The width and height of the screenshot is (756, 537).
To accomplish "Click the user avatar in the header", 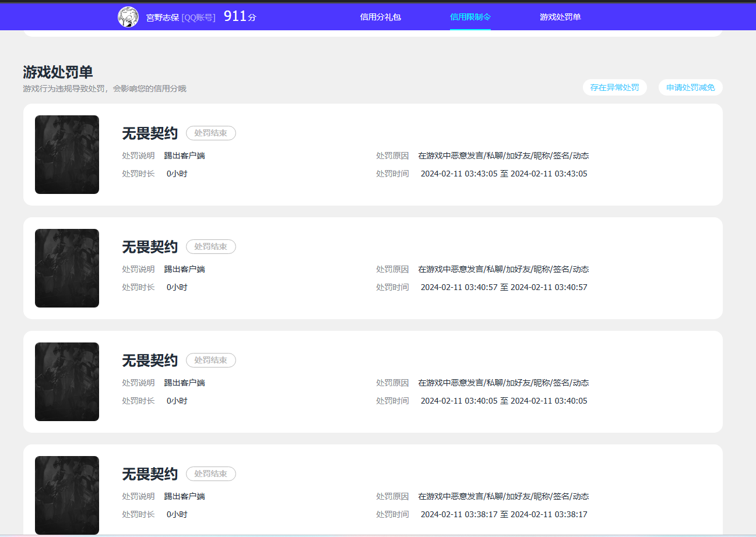I will point(128,17).
